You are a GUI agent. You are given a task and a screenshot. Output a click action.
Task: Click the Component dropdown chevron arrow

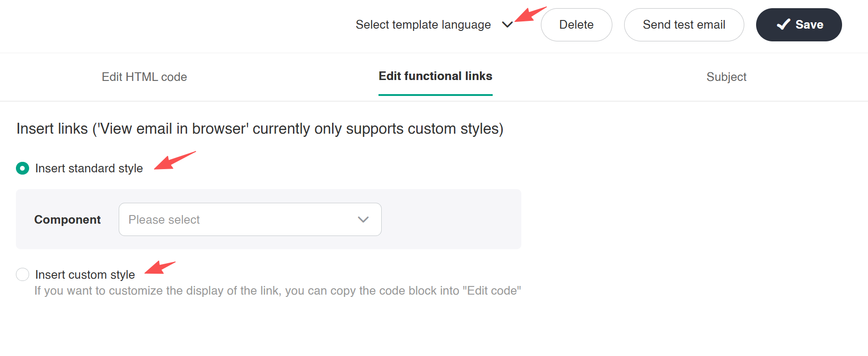pyautogui.click(x=363, y=220)
